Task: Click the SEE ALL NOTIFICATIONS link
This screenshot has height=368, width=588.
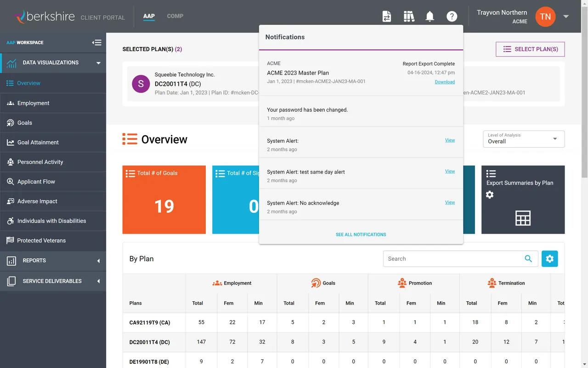Action: (x=361, y=235)
